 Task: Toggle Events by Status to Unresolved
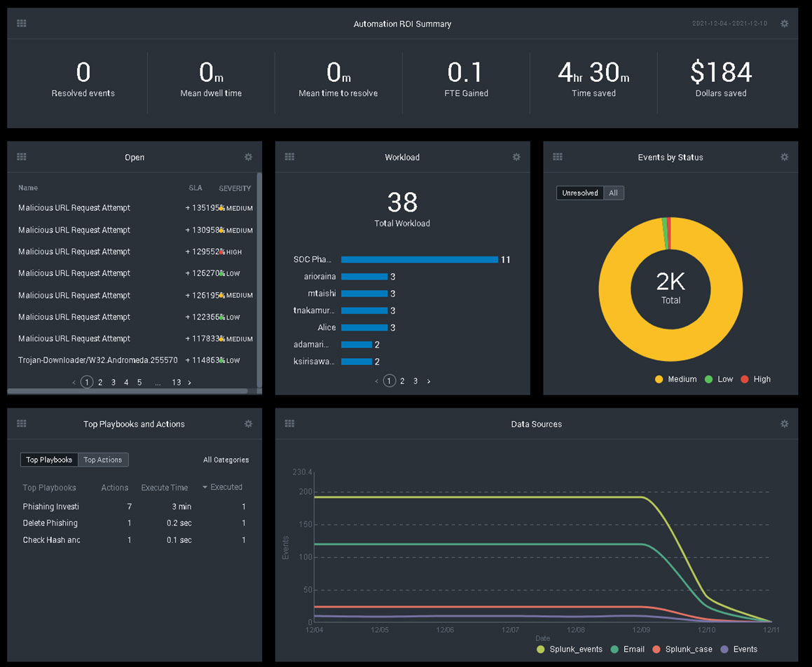[580, 193]
